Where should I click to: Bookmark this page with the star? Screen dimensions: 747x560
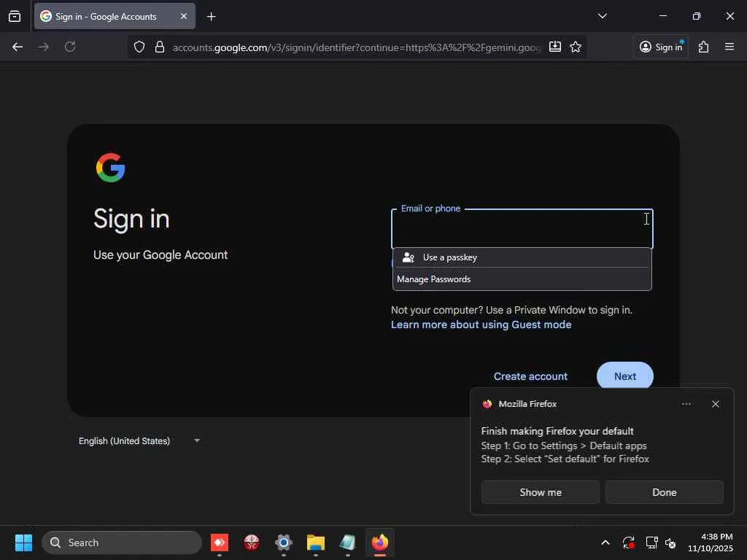[576, 47]
